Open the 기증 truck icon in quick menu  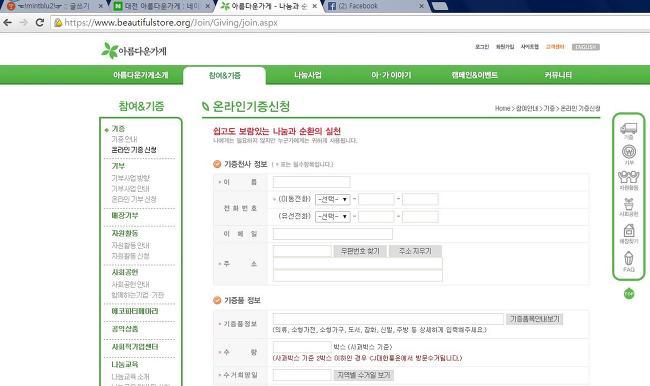pyautogui.click(x=628, y=131)
